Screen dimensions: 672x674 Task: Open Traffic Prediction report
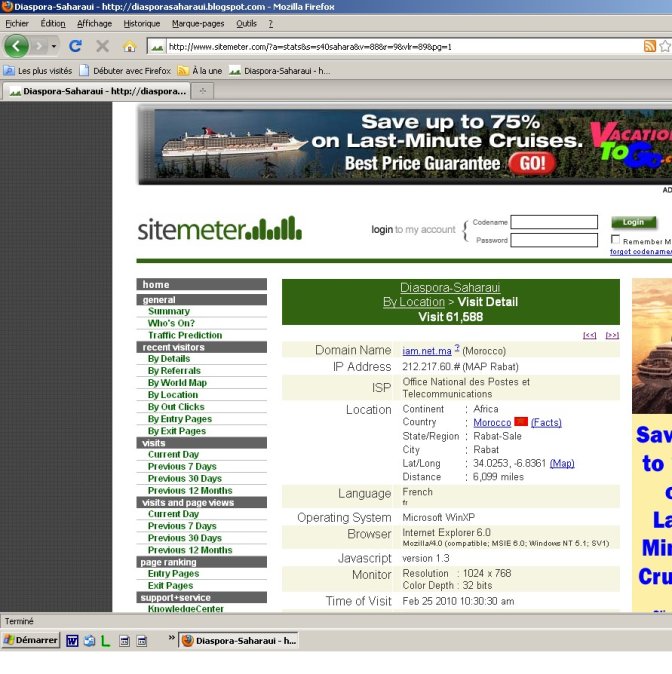[185, 335]
